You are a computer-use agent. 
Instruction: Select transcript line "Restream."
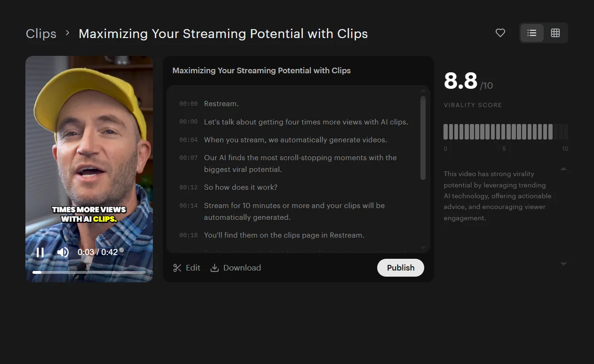tap(222, 104)
